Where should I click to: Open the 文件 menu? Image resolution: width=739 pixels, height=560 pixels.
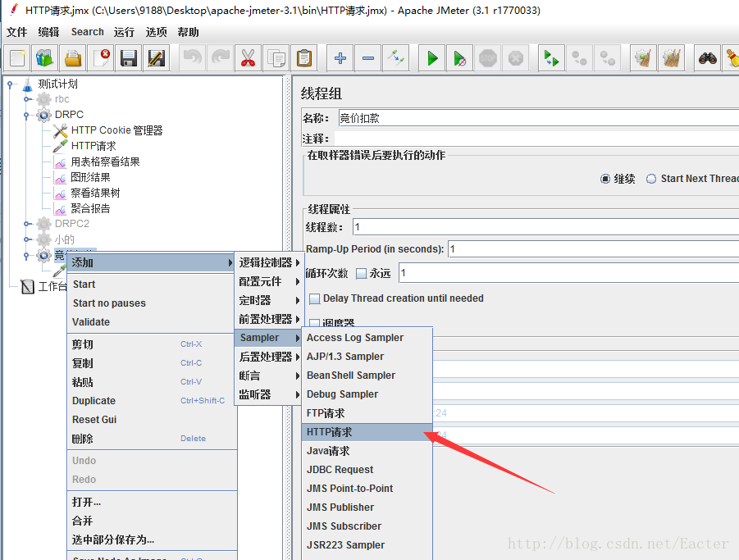pos(17,32)
